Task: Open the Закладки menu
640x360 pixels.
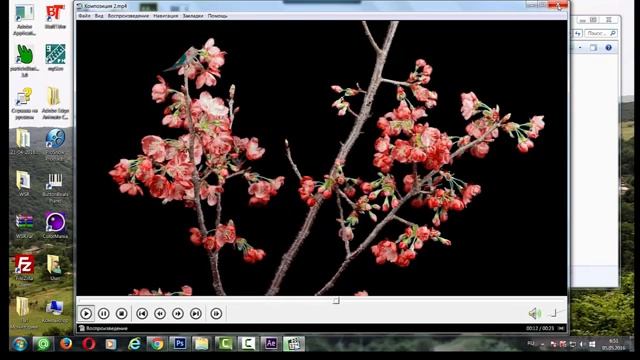Action: [x=193, y=16]
